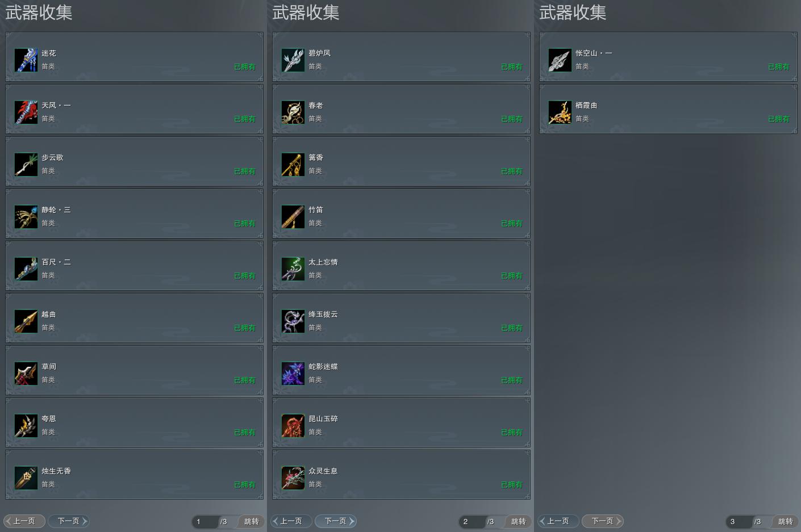Click the 绛玉拨云 weapon icon

[x=293, y=321]
